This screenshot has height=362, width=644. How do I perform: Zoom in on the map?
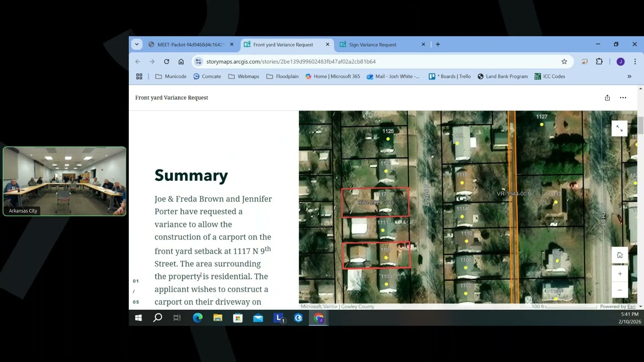coord(619,274)
